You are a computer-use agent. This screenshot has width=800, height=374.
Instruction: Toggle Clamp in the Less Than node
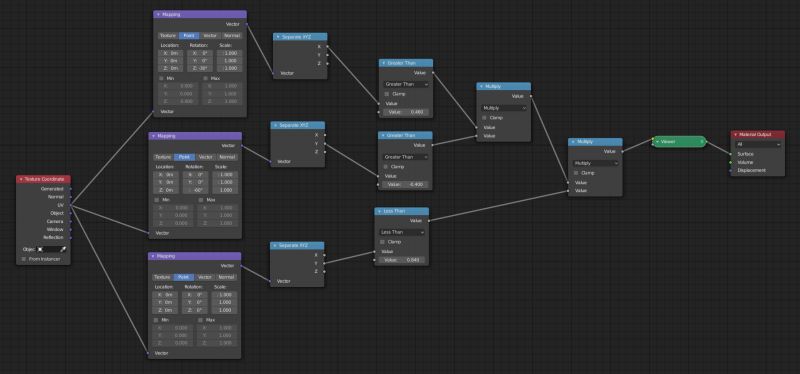pyautogui.click(x=382, y=242)
